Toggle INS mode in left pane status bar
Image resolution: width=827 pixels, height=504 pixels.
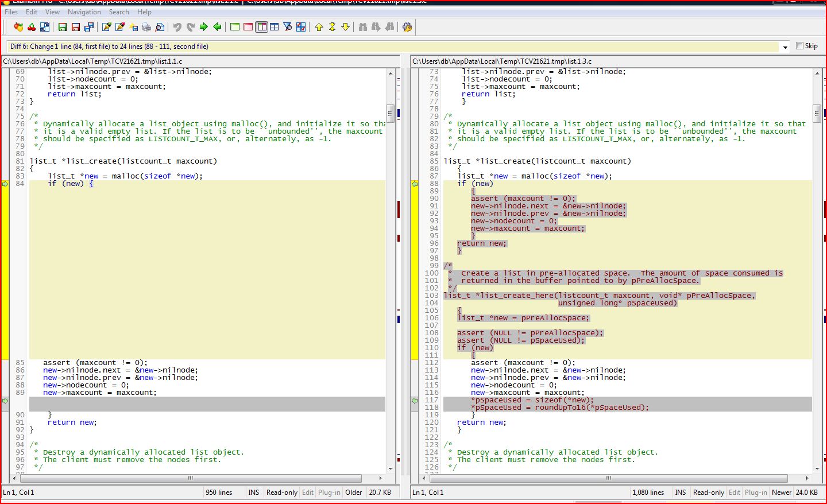(x=253, y=493)
